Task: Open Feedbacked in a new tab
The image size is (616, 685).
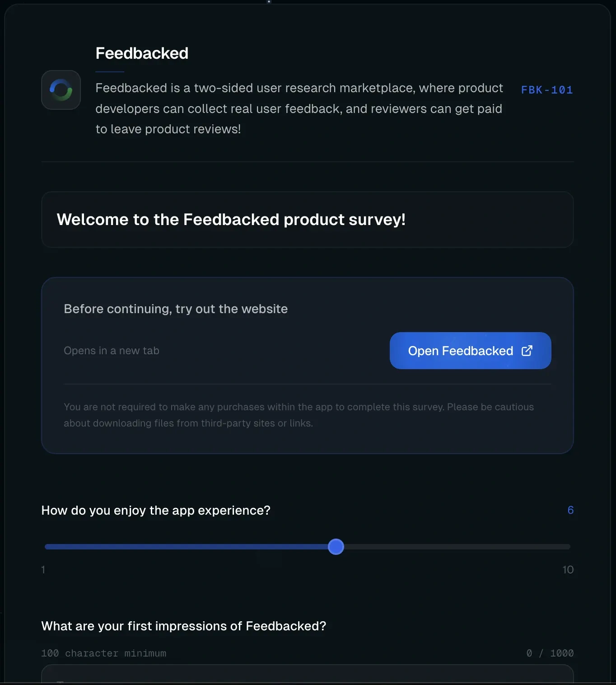Action: tap(470, 351)
